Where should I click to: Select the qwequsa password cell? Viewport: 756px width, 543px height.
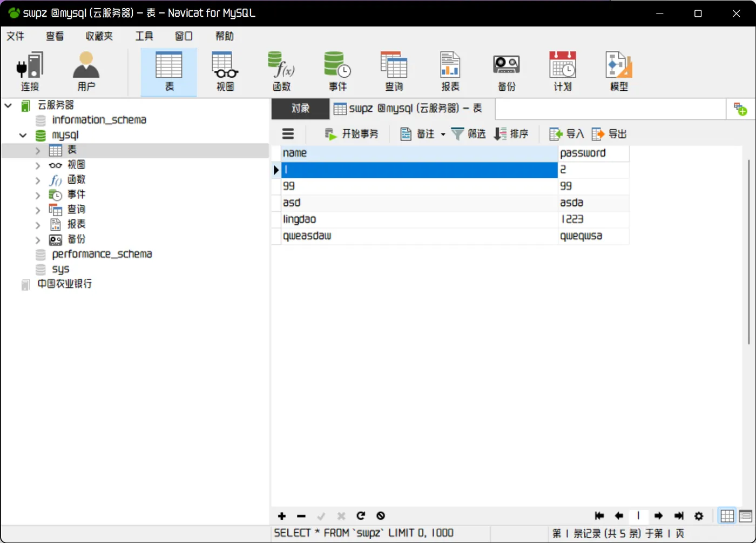pos(593,236)
